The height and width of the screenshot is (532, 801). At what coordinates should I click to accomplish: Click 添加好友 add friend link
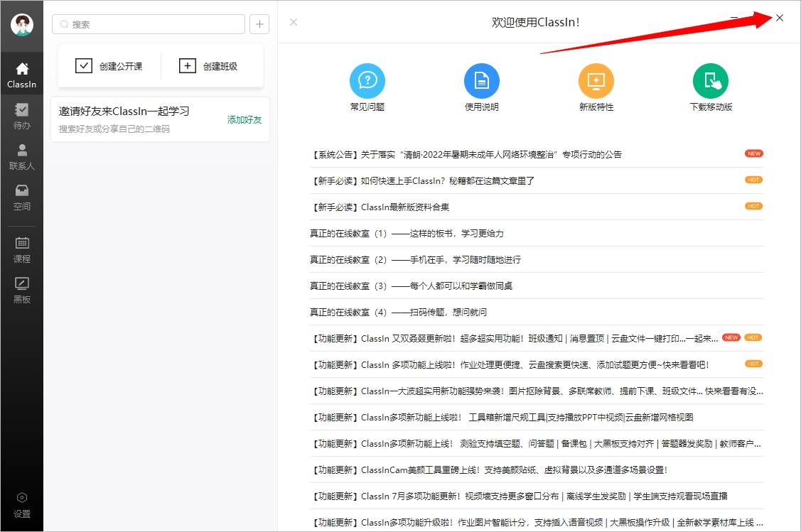[x=244, y=119]
